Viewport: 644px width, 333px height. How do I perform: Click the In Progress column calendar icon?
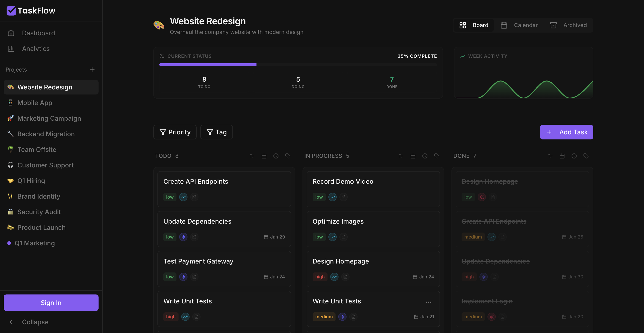click(x=413, y=156)
